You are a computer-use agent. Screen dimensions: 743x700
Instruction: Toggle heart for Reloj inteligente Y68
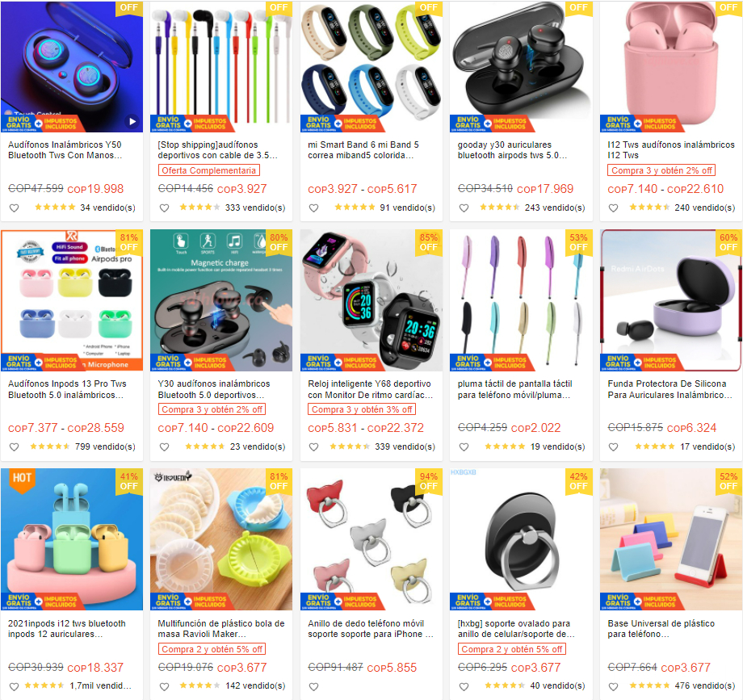tap(313, 446)
